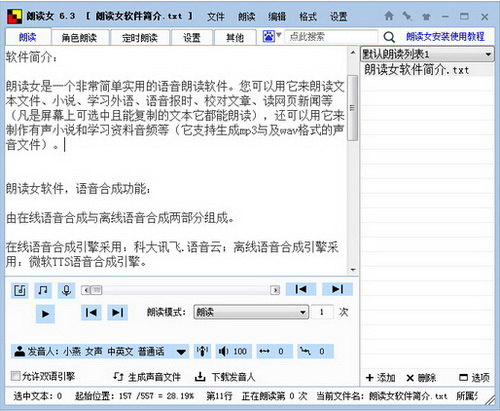Click the search magnifier icon

(389, 37)
